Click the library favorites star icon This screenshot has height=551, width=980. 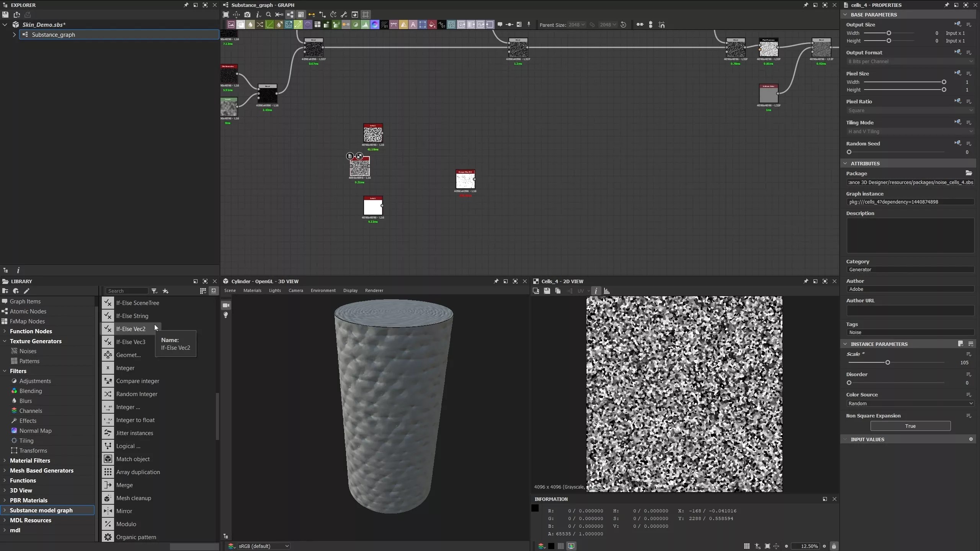point(165,291)
